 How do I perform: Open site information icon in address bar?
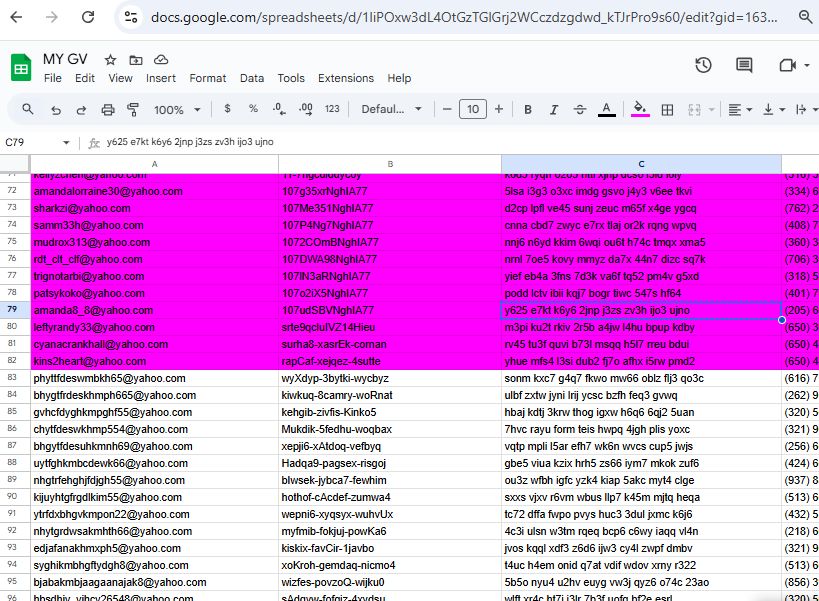[x=131, y=17]
